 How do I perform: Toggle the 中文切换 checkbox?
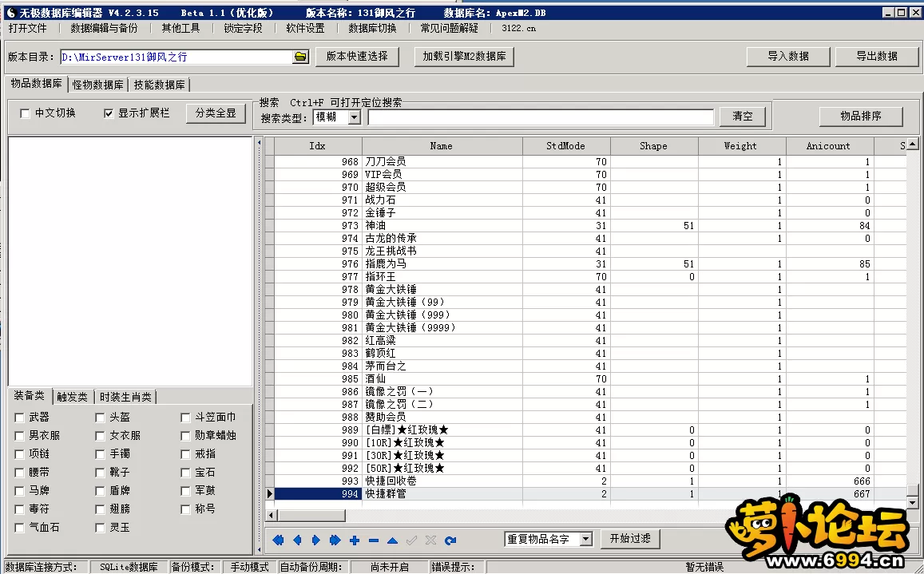pos(25,113)
